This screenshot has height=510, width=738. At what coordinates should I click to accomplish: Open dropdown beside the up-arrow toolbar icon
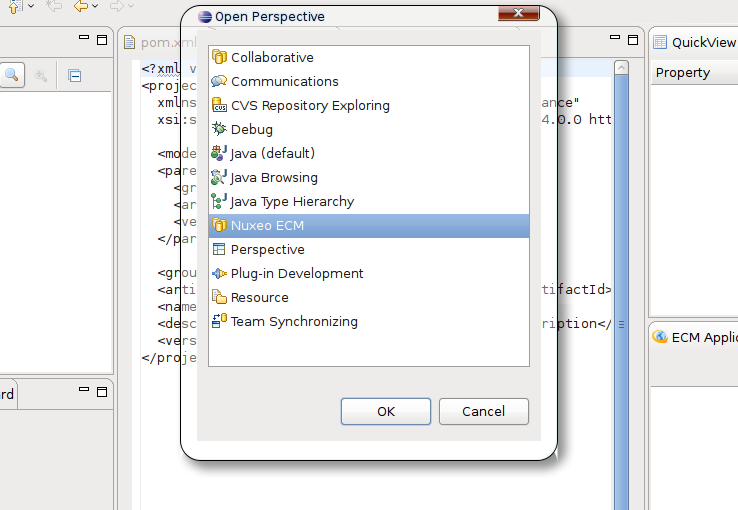(x=31, y=6)
